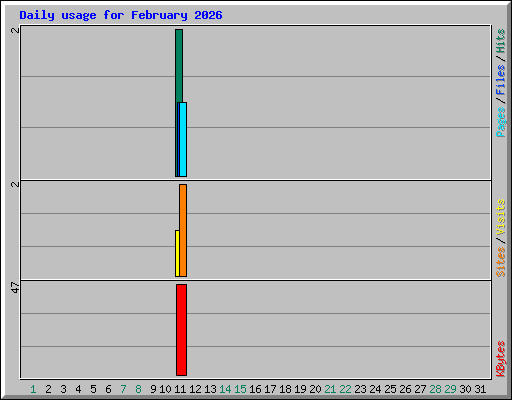Image resolution: width=512 pixels, height=400 pixels.
Task: Click day 22 on the date axis
Action: tap(345, 389)
